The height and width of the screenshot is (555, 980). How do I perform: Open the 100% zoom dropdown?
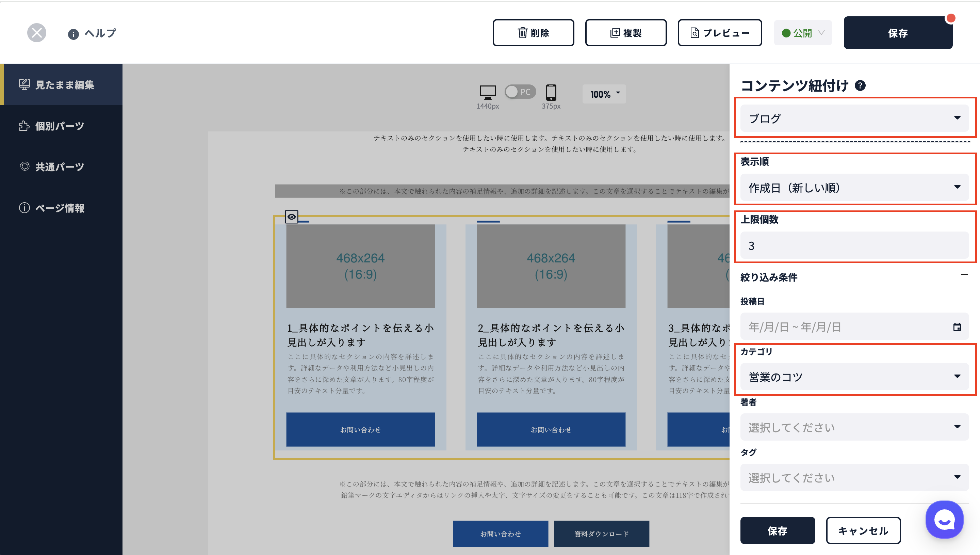(x=604, y=94)
